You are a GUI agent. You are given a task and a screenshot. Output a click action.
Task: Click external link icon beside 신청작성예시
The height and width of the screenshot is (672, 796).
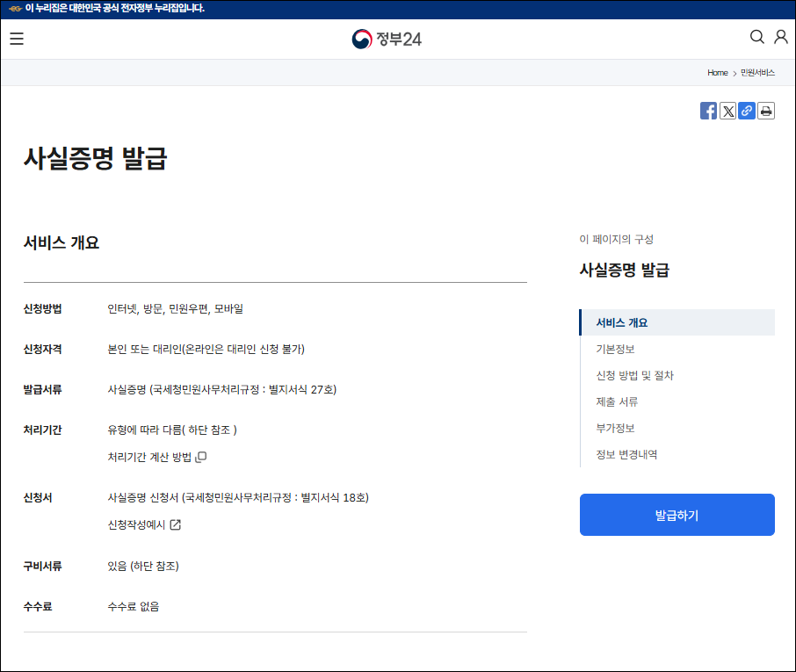175,524
